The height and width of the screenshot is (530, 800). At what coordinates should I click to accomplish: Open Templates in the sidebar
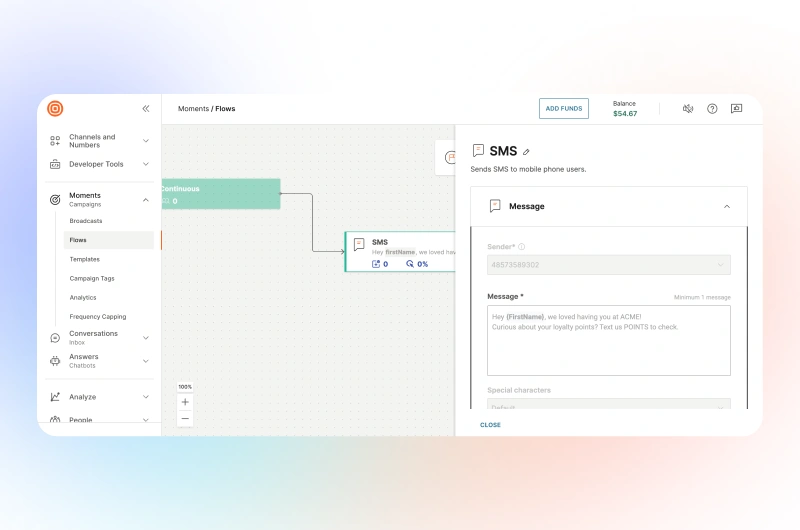click(x=85, y=259)
